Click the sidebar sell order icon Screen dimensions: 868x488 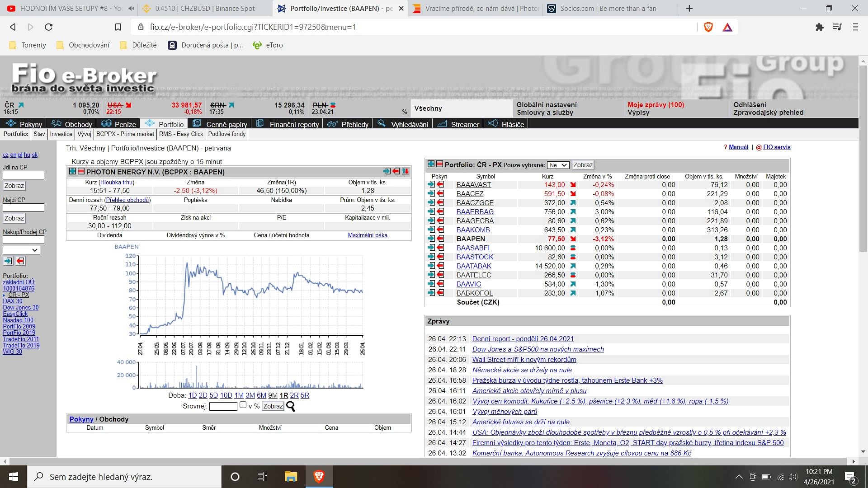(x=20, y=261)
